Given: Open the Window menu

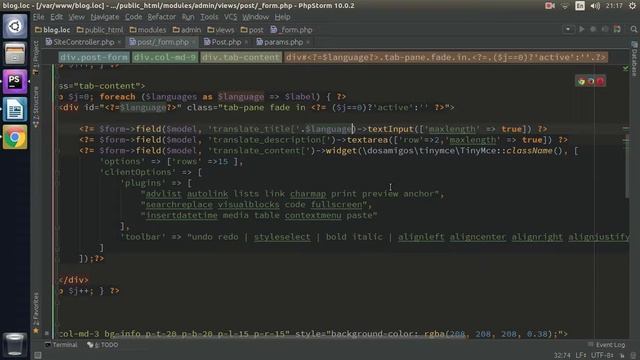Looking at the screenshot, I should click(256, 17).
